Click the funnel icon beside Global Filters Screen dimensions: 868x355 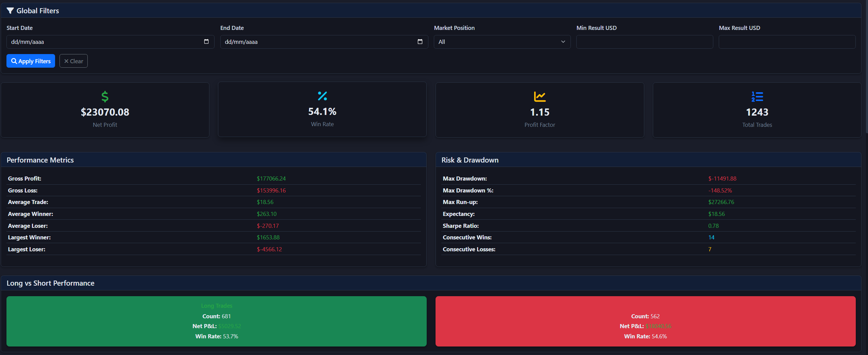point(10,11)
